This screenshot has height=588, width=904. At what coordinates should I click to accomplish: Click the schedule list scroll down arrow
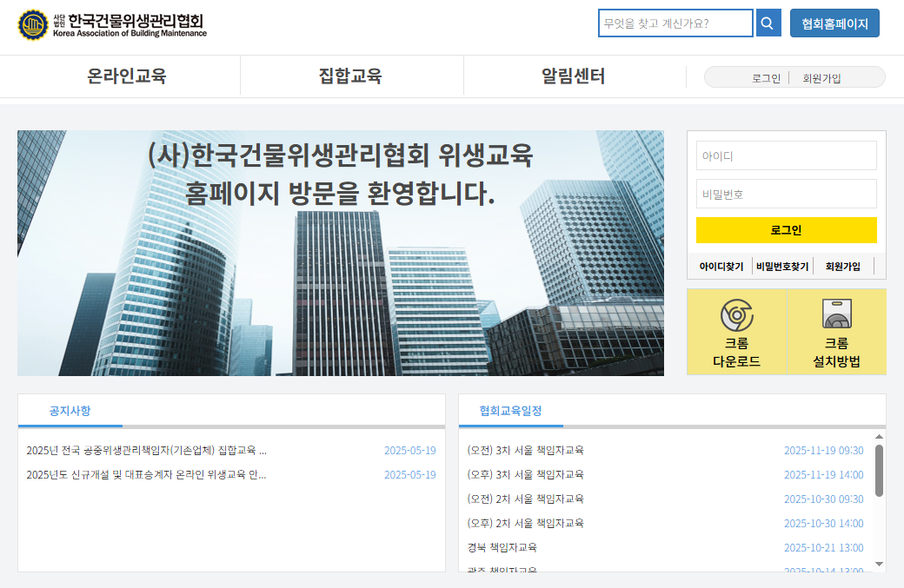click(x=879, y=564)
